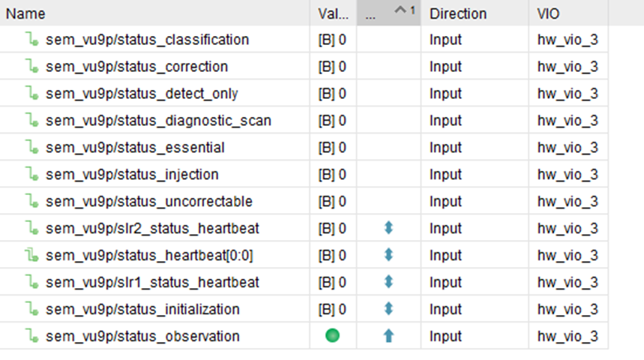The width and height of the screenshot is (644, 360).
Task: Click up-arrow activity icon for status_observation
Action: [x=388, y=336]
